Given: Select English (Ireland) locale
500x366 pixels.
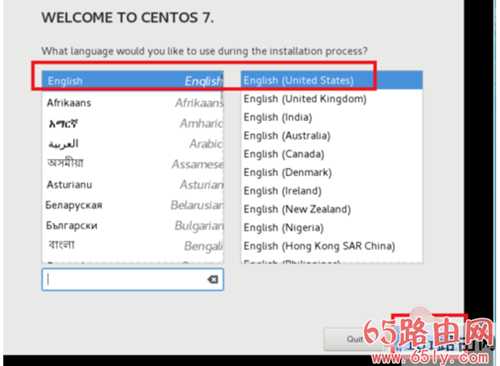Looking at the screenshot, I should point(332,191).
